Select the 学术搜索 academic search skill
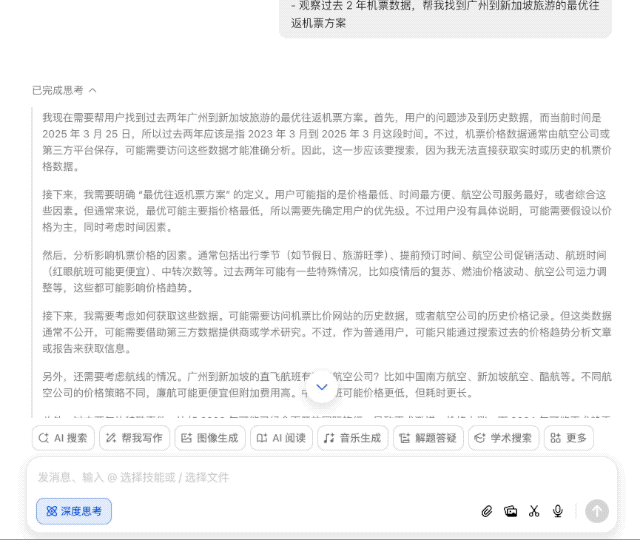The width and height of the screenshot is (640, 540). point(503,438)
